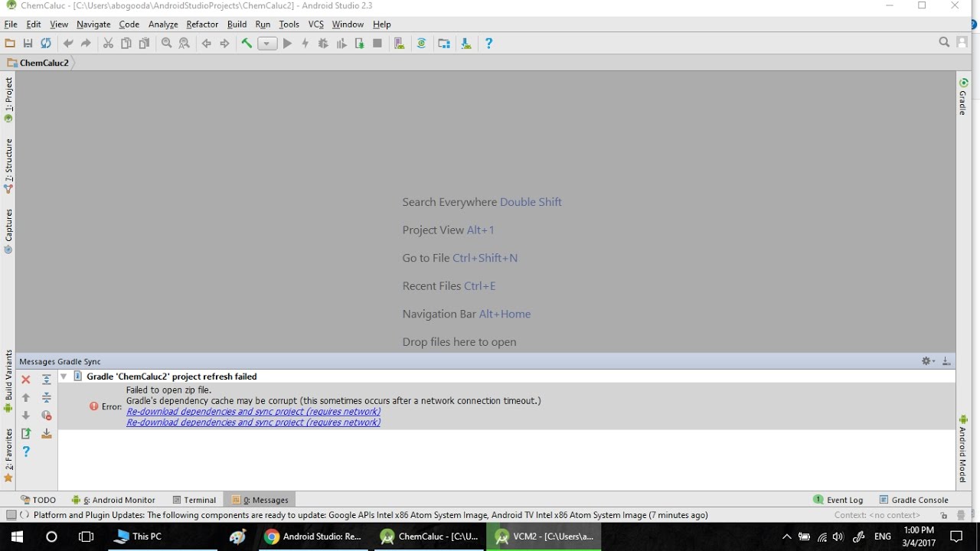Screen dimensions: 980x551
Task: Click the Search Everywhere magnifier
Action: 944,43
